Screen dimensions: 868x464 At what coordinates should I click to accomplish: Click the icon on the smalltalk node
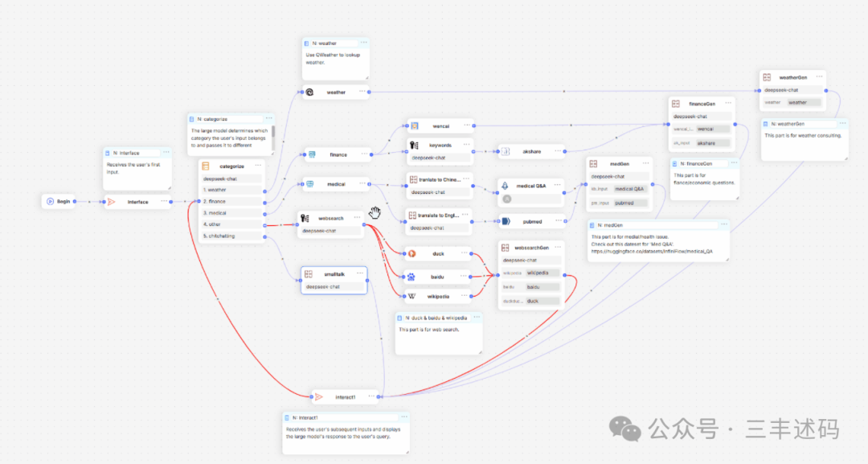(x=309, y=274)
